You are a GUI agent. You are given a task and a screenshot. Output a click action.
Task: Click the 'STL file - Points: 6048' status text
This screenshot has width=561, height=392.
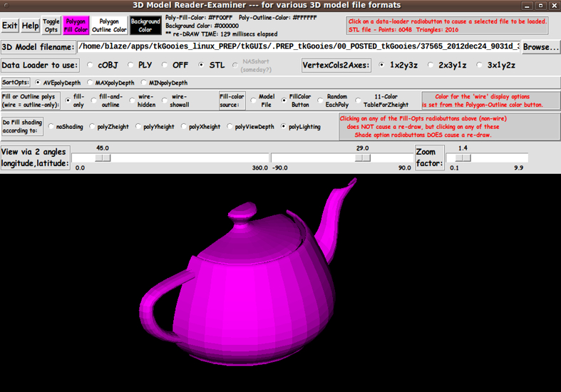click(x=380, y=30)
